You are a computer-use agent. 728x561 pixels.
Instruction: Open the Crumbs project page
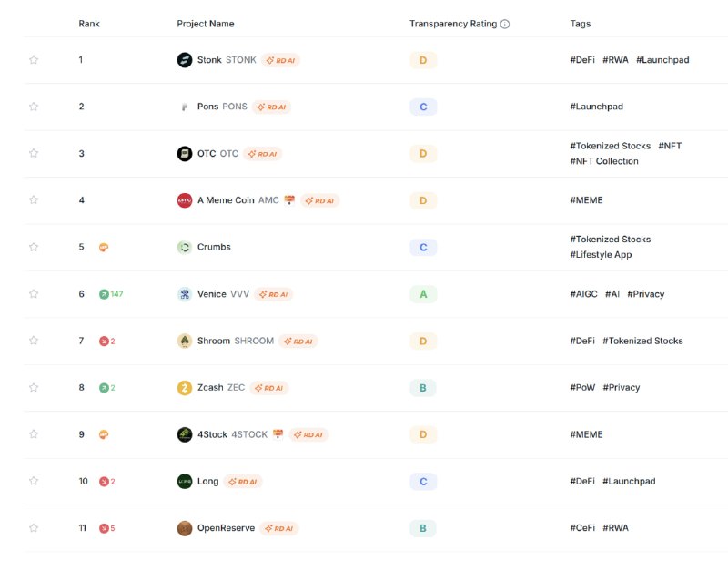tap(214, 247)
